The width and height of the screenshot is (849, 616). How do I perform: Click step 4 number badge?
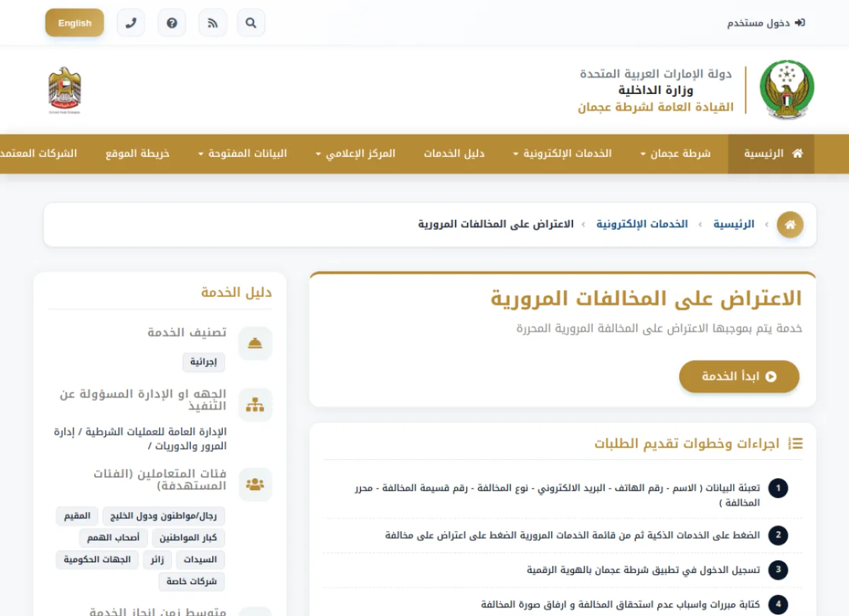point(778,604)
